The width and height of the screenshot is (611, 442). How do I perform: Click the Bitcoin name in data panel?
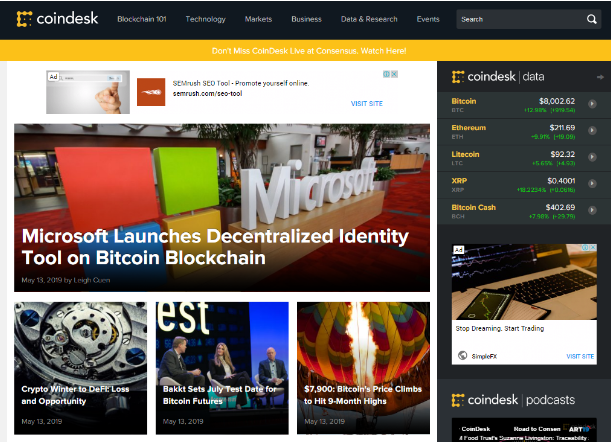coord(464,101)
